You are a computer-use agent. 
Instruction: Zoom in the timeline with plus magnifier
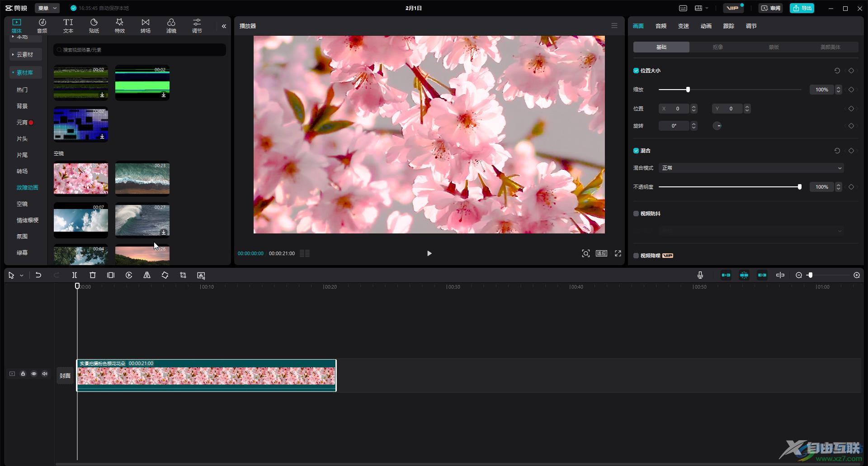pyautogui.click(x=857, y=275)
